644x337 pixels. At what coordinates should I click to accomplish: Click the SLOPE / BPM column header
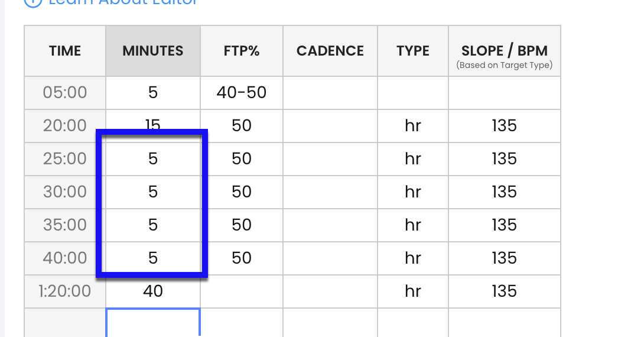505,51
